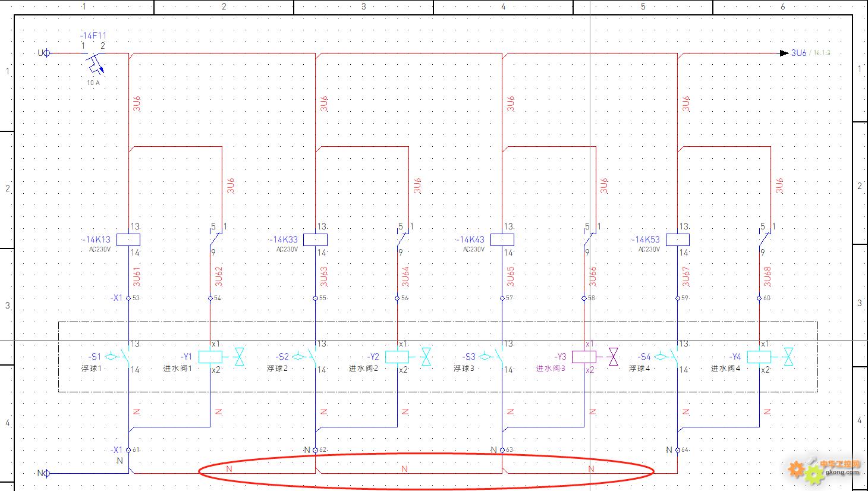The width and height of the screenshot is (868, 491).
Task: Click the purple '进水阀3' function text
Action: (551, 369)
